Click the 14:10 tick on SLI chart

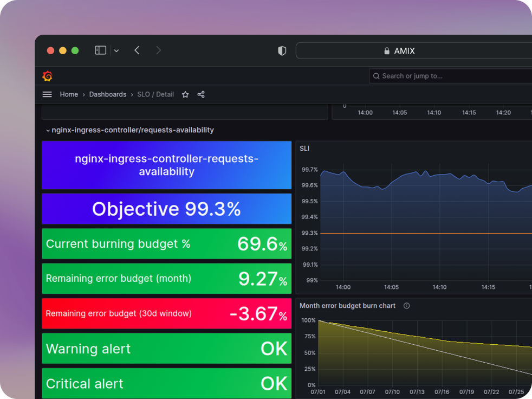pyautogui.click(x=439, y=287)
